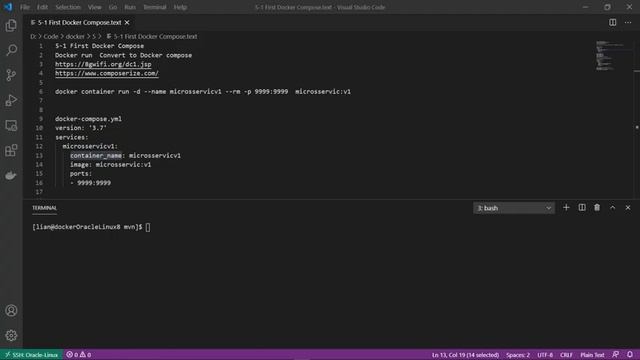Select the TERMINAL panel tab
Image resolution: width=640 pixels, height=360 pixels.
click(44, 208)
